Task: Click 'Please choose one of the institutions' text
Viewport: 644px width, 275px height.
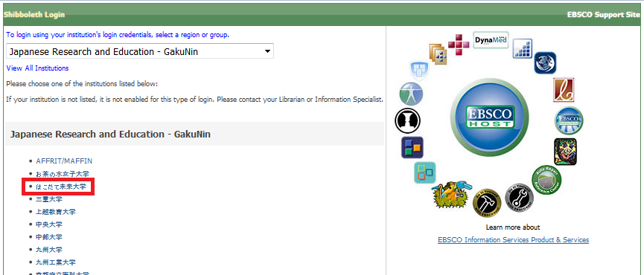Action: click(x=82, y=84)
